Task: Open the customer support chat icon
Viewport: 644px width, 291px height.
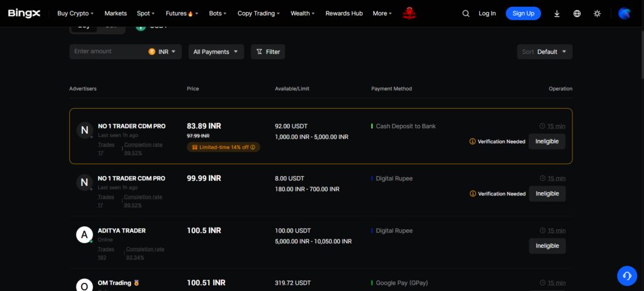Action: (x=626, y=275)
